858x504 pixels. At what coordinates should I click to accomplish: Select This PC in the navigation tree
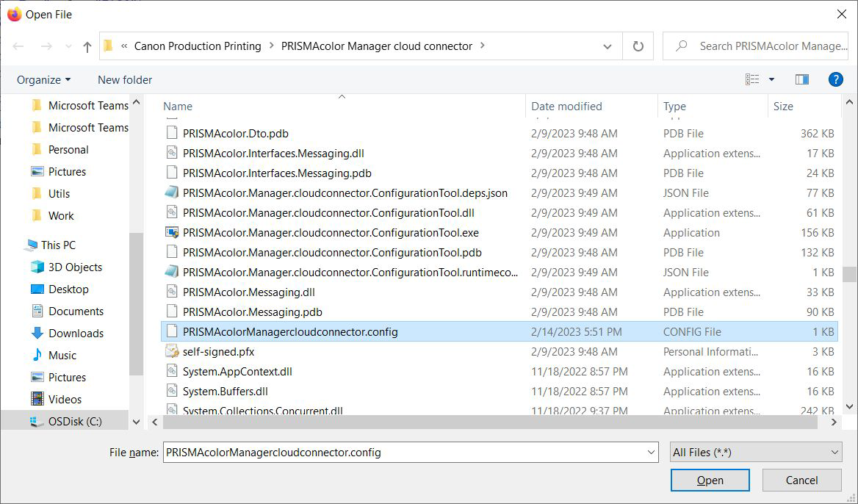[58, 245]
